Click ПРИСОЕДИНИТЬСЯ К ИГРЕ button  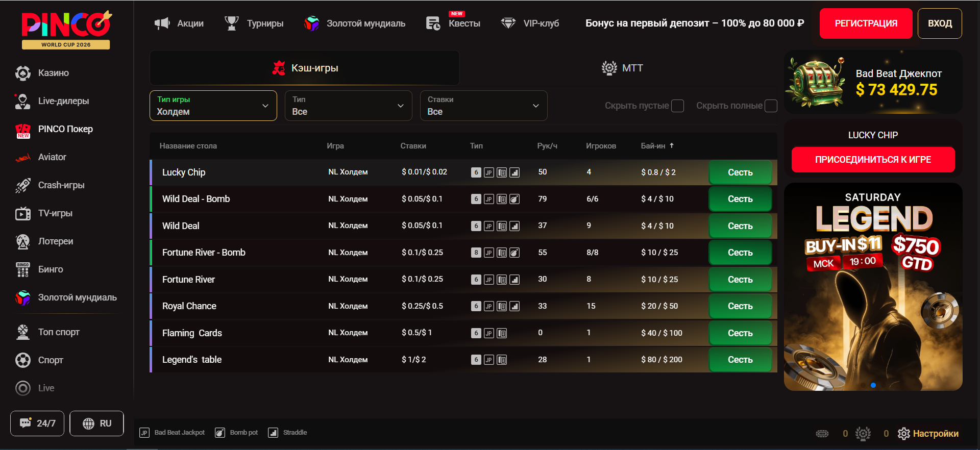coord(873,160)
